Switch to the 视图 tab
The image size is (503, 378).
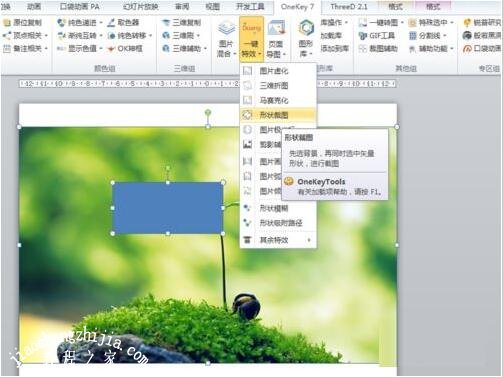tap(212, 7)
